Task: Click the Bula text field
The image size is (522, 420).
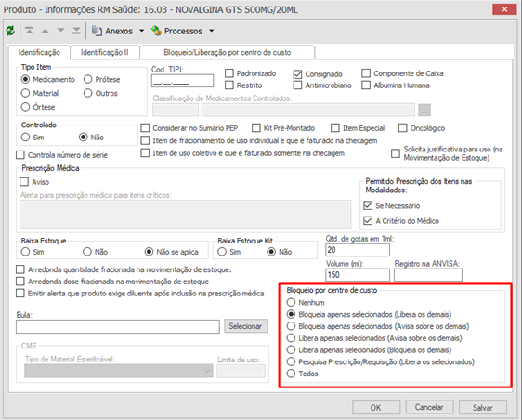Action: (x=118, y=326)
